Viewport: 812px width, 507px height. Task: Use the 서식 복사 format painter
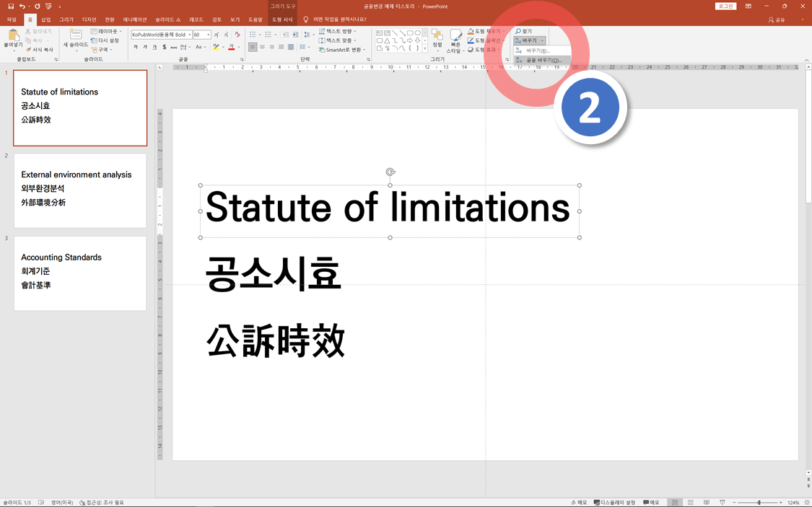coord(40,50)
